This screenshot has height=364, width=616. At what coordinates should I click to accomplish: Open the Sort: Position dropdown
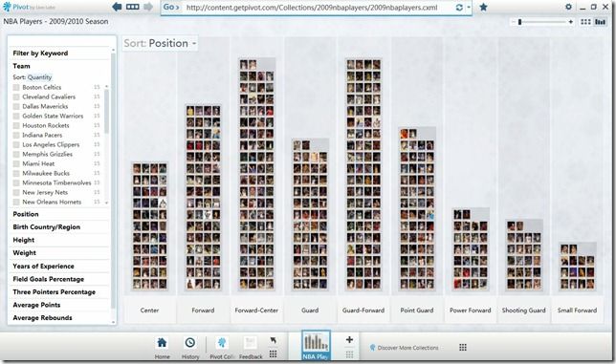(x=160, y=43)
